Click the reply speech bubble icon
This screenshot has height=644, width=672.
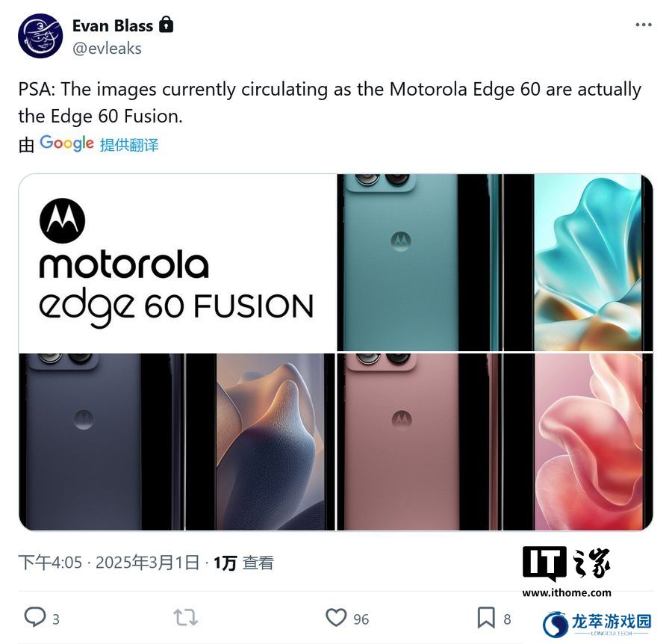coord(34,617)
